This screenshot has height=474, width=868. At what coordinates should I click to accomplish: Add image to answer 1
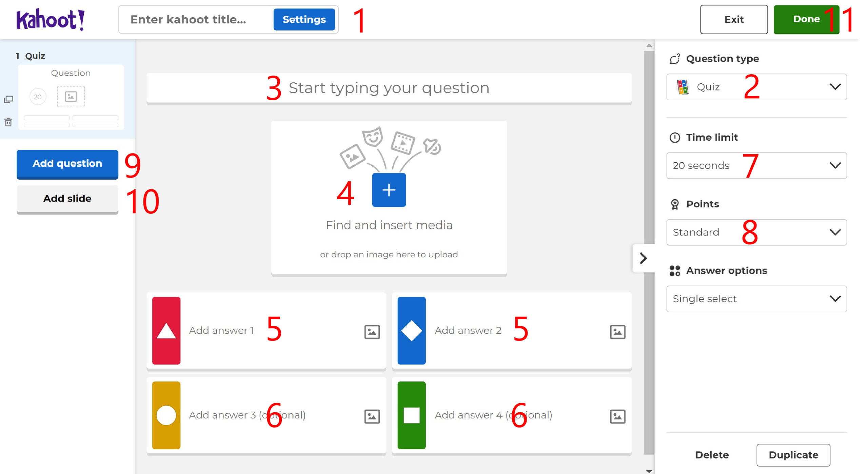pos(372,332)
